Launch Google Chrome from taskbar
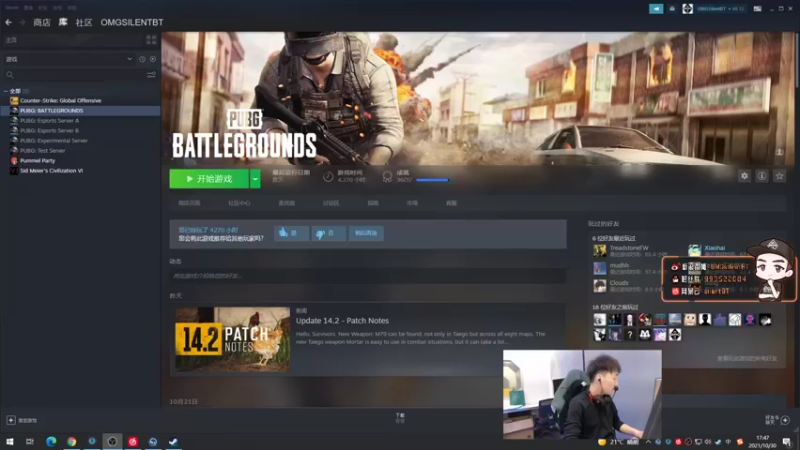 coord(71,441)
